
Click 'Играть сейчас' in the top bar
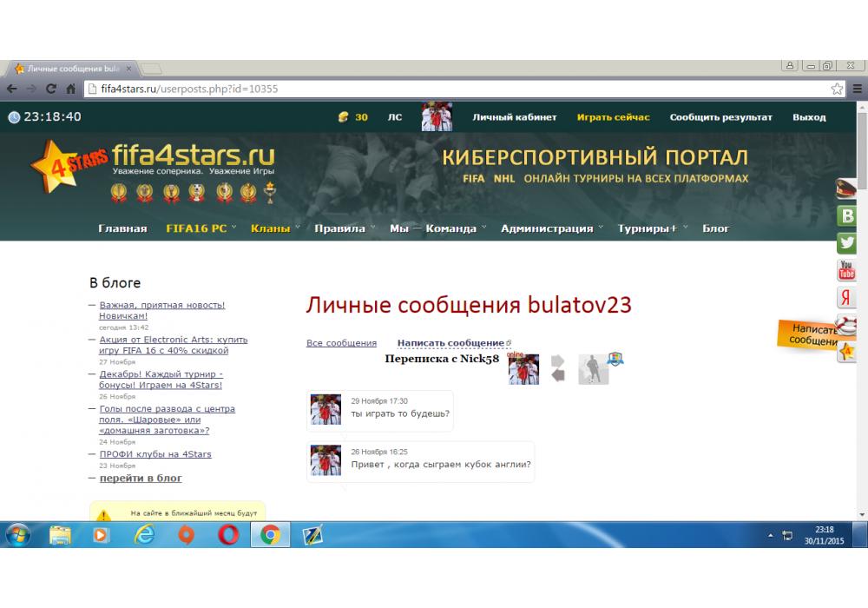(613, 117)
